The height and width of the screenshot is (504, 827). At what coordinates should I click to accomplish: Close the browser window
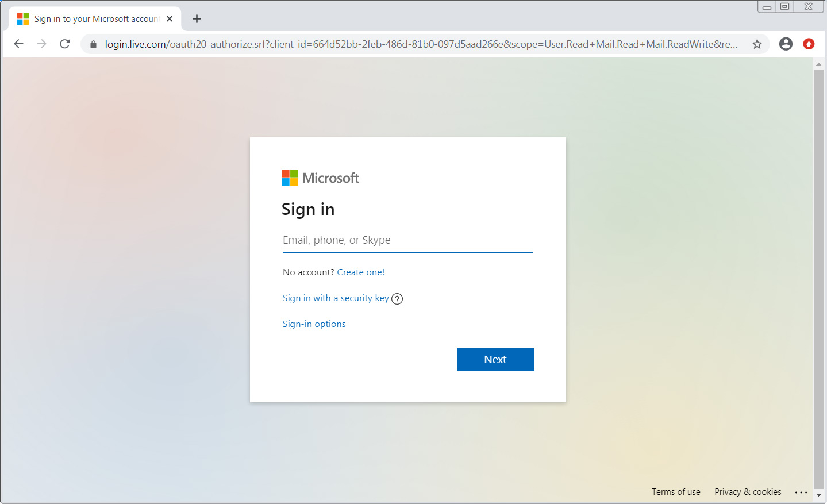(809, 7)
